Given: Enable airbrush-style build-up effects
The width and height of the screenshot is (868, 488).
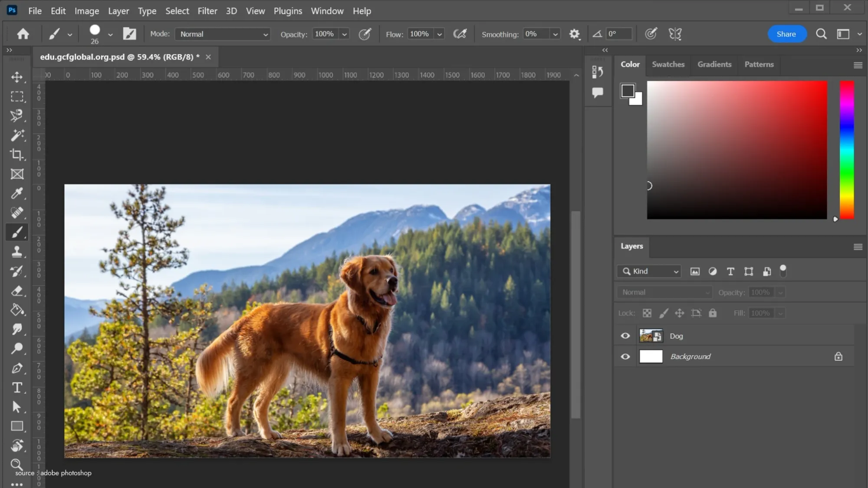Looking at the screenshot, I should 460,34.
